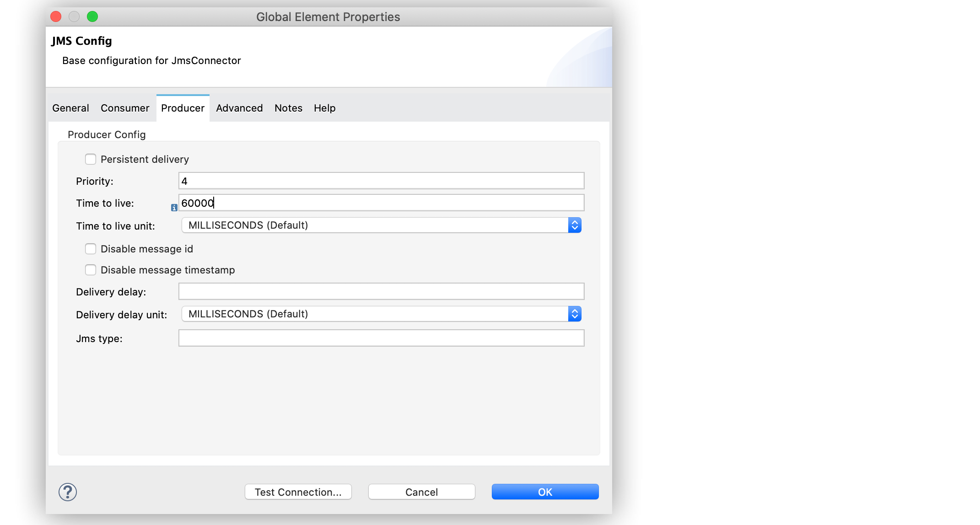
Task: Open the Help tab
Action: click(324, 108)
